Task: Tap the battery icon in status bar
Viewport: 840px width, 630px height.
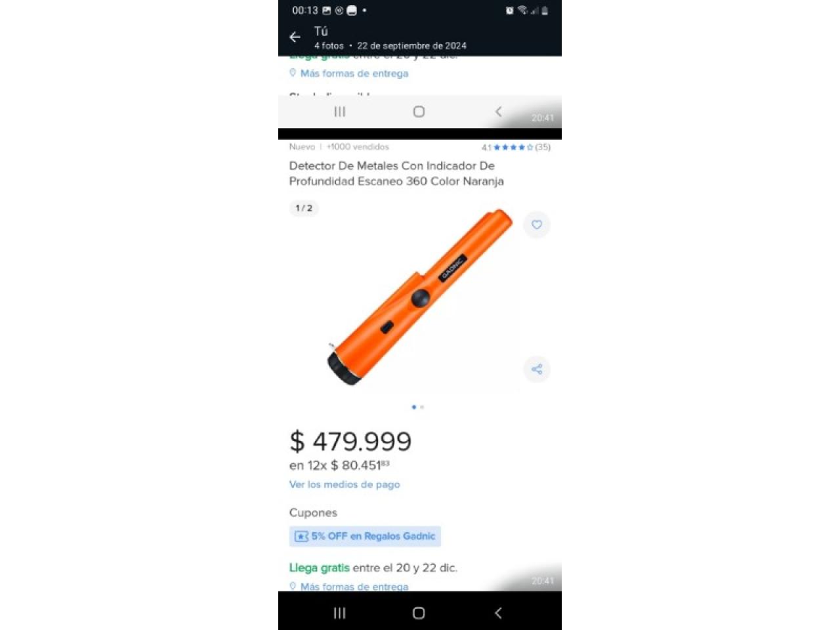Action: (545, 10)
